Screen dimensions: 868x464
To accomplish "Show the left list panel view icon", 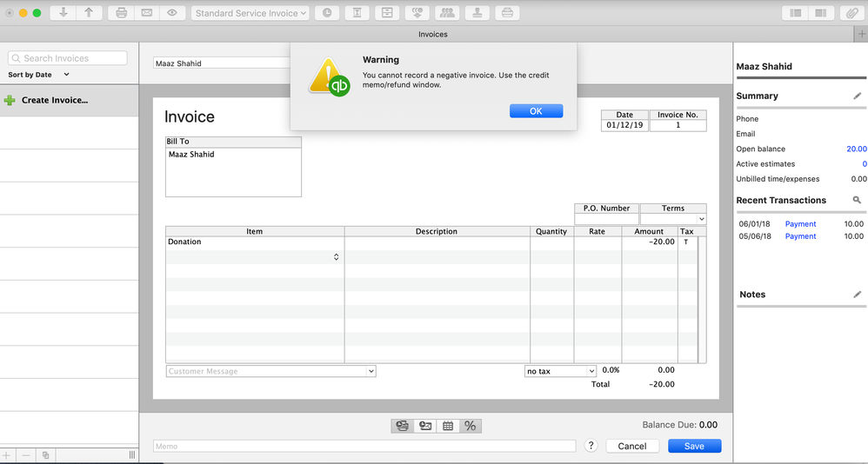I will pos(796,13).
